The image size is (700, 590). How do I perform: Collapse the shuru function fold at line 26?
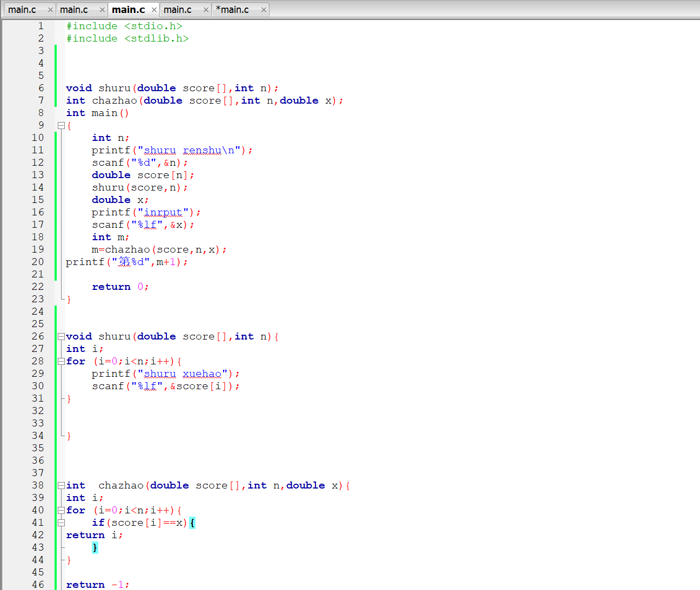61,336
